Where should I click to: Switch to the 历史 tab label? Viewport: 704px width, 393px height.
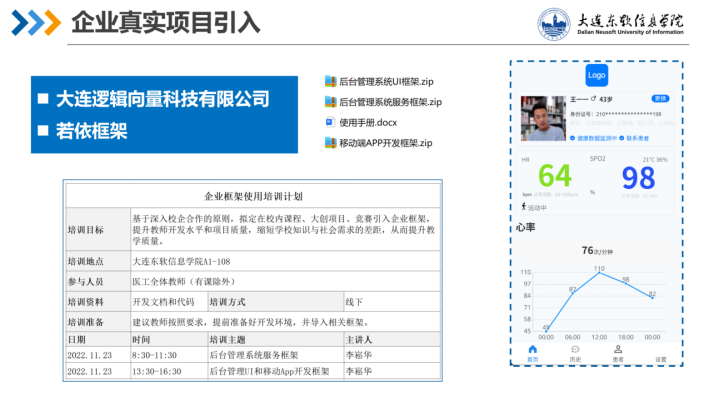575,359
